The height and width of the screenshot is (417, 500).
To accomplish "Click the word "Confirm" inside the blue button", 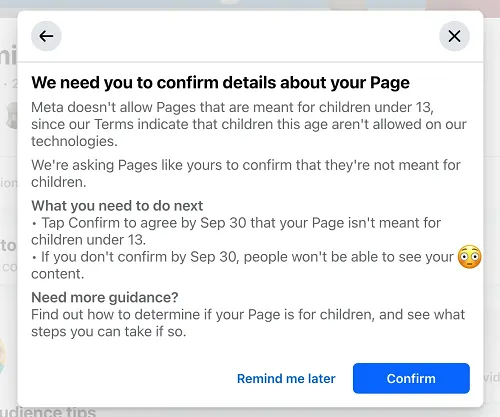I will point(411,379).
